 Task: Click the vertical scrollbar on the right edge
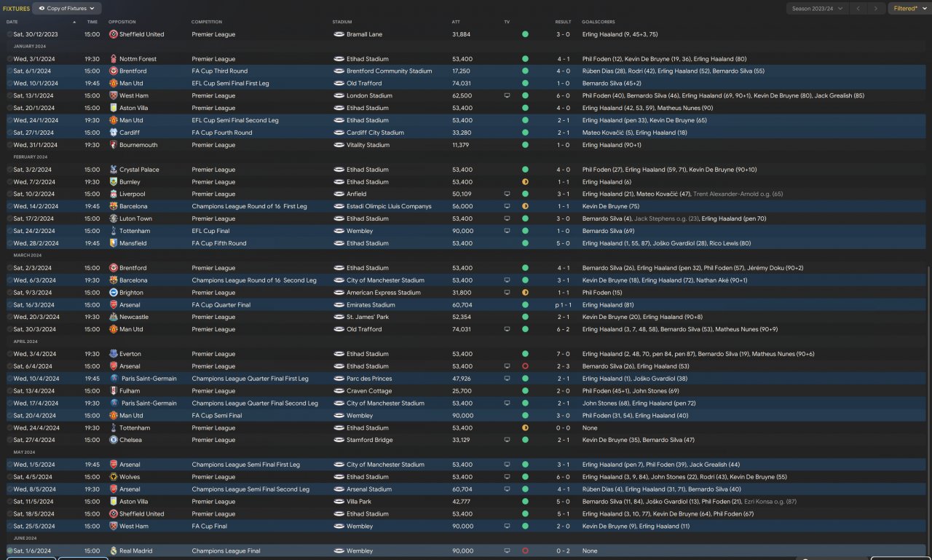coord(929,411)
